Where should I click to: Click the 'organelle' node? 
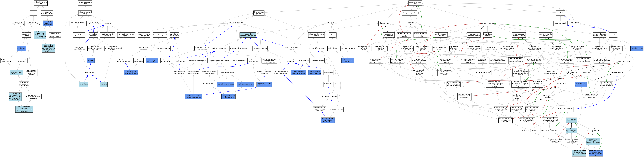(108, 23)
